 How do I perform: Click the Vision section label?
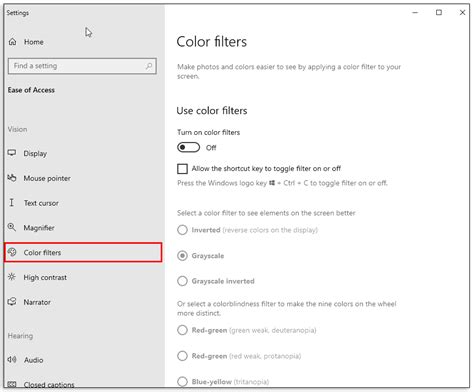point(17,129)
